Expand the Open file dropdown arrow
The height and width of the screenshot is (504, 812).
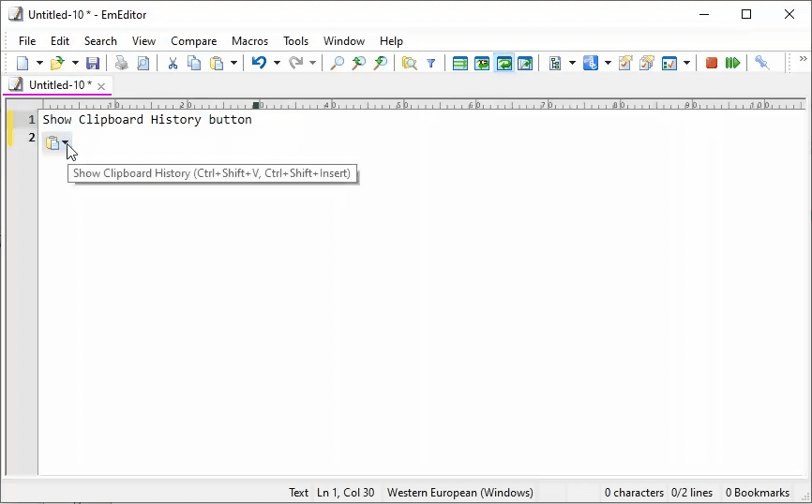pyautogui.click(x=75, y=63)
